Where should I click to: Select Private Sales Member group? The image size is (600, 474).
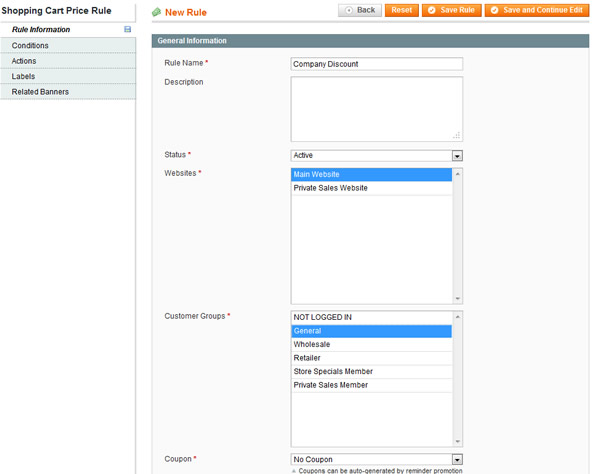372,385
